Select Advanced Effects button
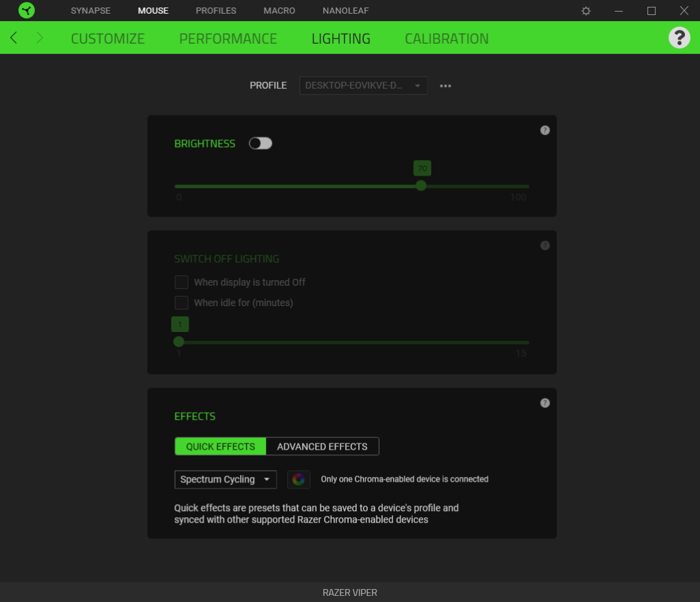 pos(322,447)
